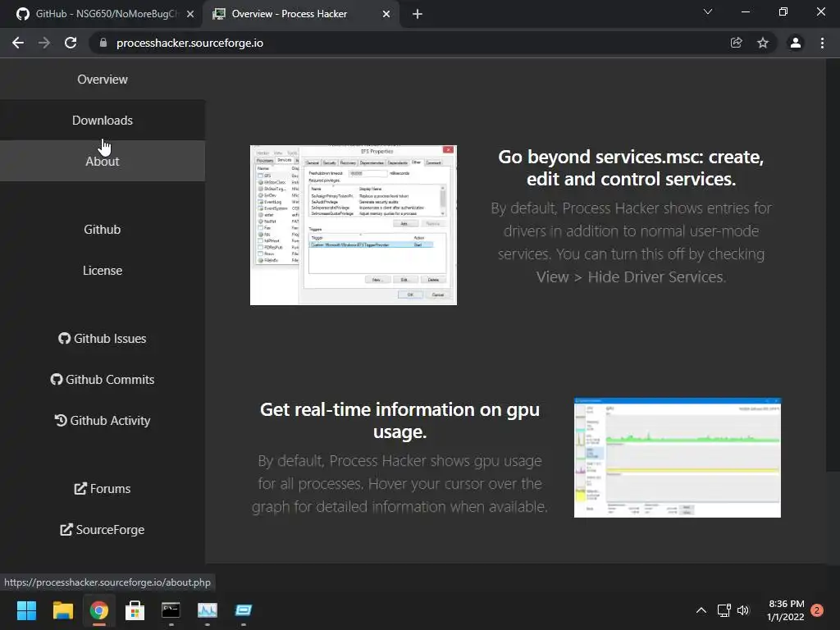The width and height of the screenshot is (840, 630).
Task: Click the external-link icon beside SourceForge
Action: tap(66, 529)
